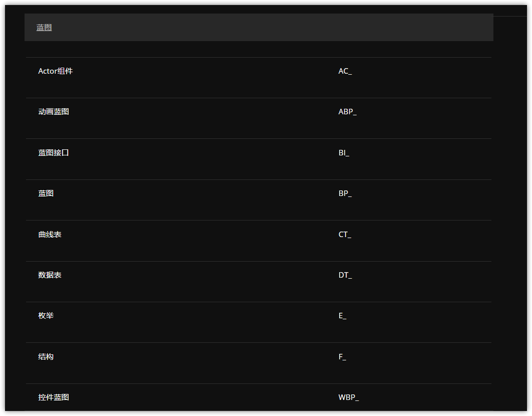Image resolution: width=532 pixels, height=416 pixels.
Task: Click the 蓝图 section header
Action: [259, 28]
